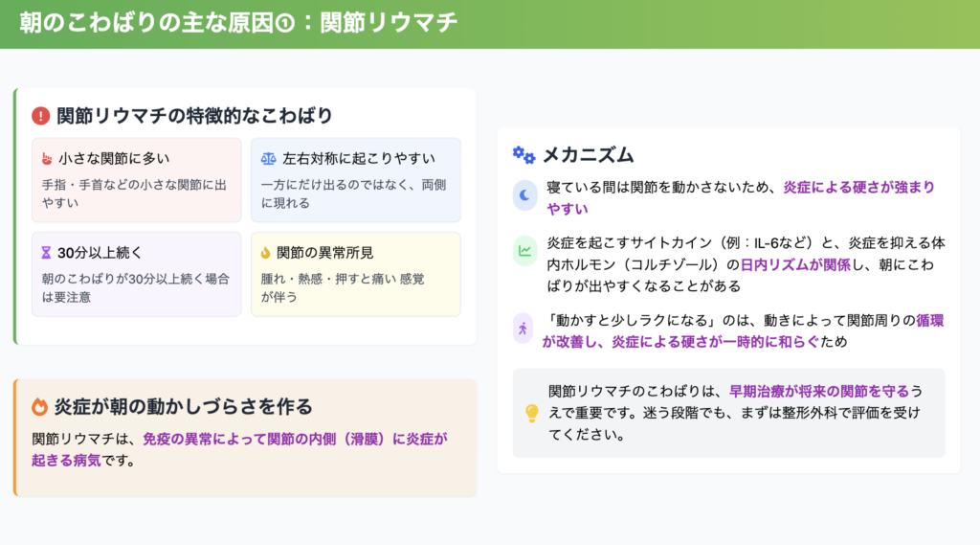Click the small flame icon beside 関節の異常所見
Screen dimensions: 980x545
coord(265,253)
